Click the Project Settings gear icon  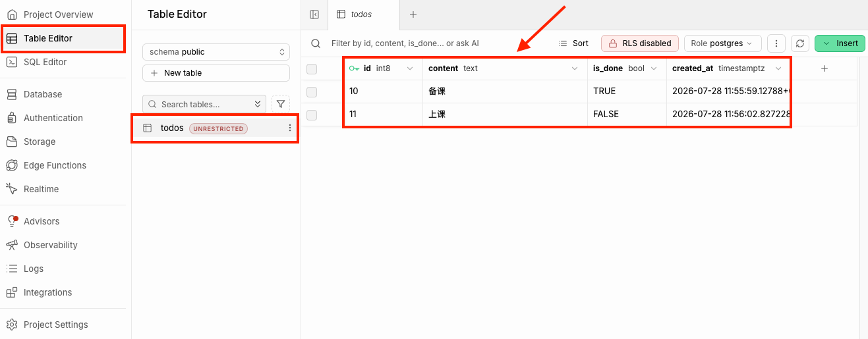[x=12, y=325]
